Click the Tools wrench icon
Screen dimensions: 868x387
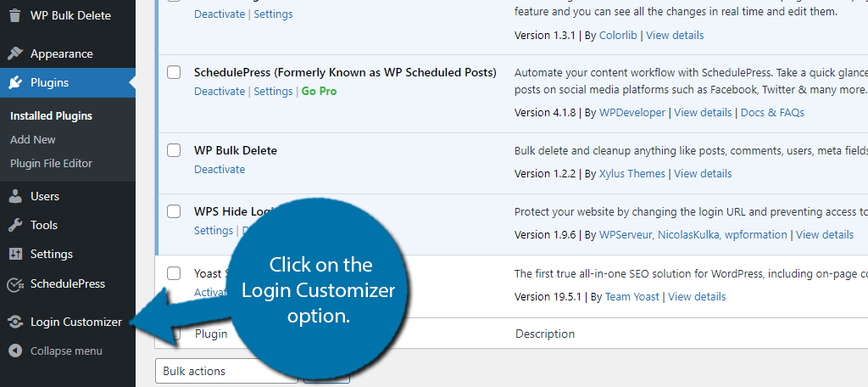tap(15, 225)
